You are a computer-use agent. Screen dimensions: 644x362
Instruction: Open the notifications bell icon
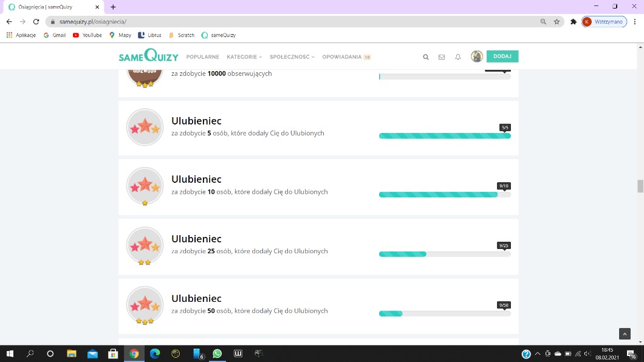pyautogui.click(x=458, y=57)
